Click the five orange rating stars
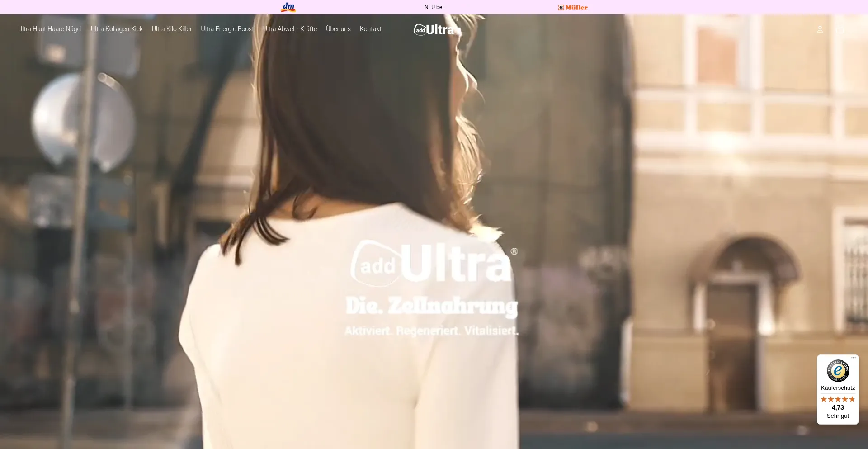This screenshot has width=868, height=449. click(838, 399)
